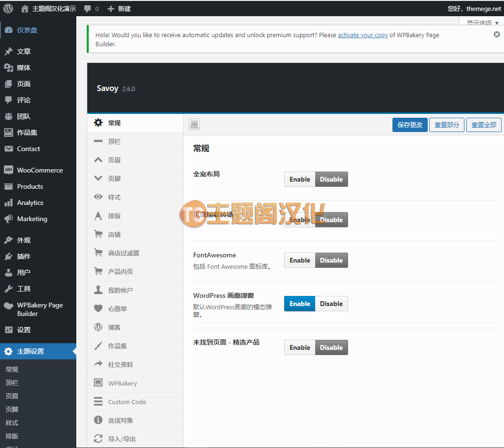Screen dimensions: 504x448
Task: Click the lines icon for Custom Code
Action: click(98, 401)
